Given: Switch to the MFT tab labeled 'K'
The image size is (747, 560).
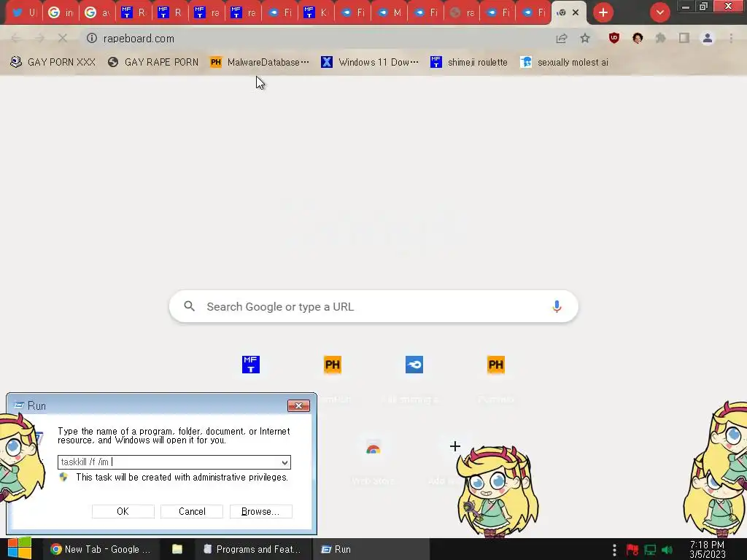Looking at the screenshot, I should pos(317,12).
